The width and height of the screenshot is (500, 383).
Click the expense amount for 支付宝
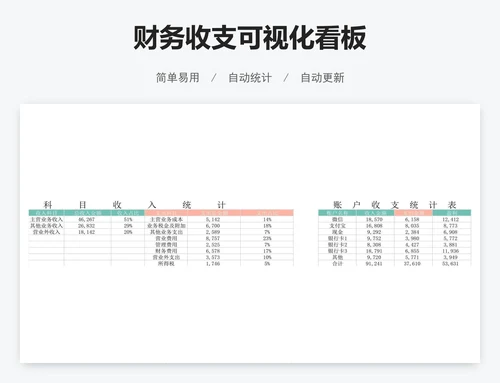413,226
